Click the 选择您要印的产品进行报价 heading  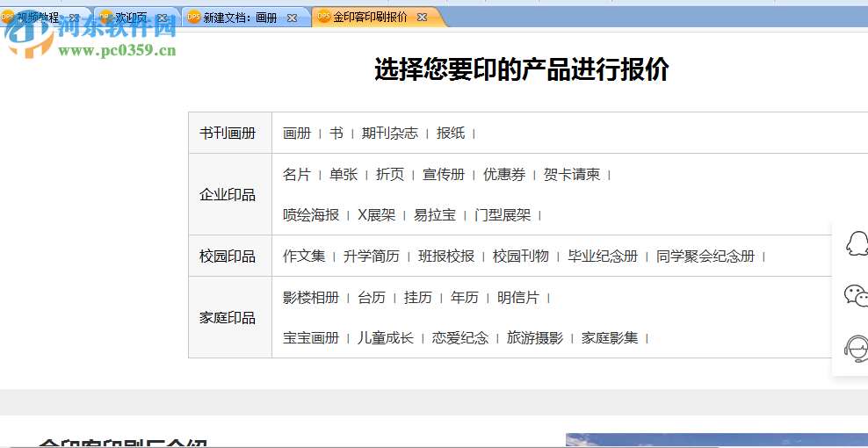point(522,69)
